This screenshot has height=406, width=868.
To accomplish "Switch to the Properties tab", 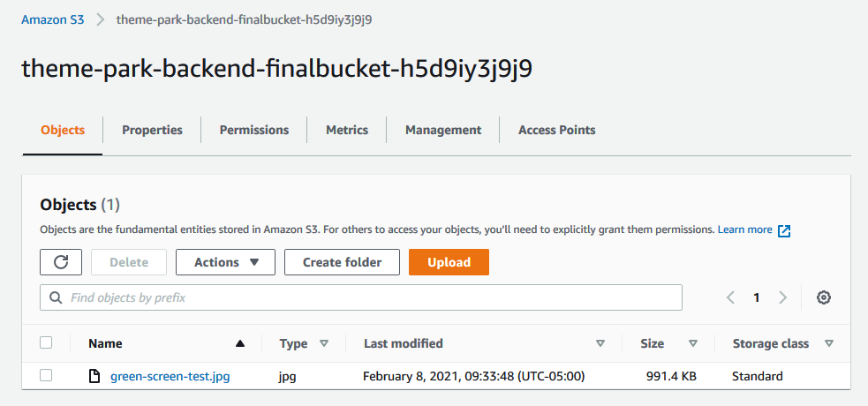I will click(x=152, y=130).
